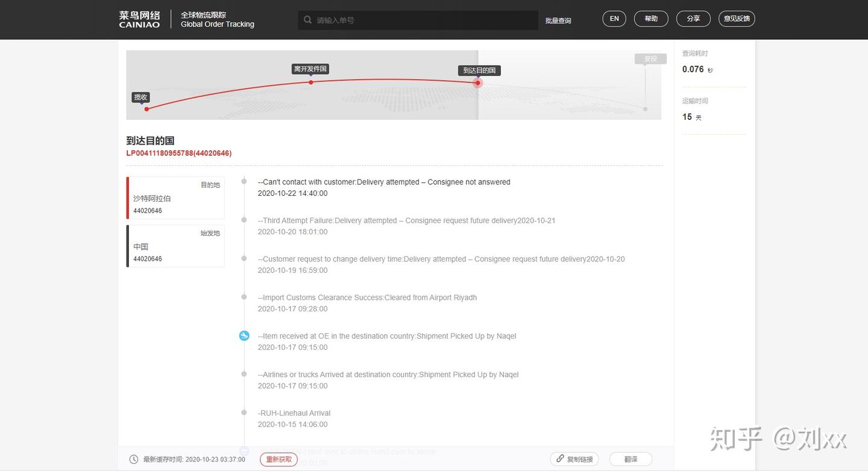868x474 pixels.
Task: Select the 到达目的国 route marker
Action: click(x=479, y=70)
